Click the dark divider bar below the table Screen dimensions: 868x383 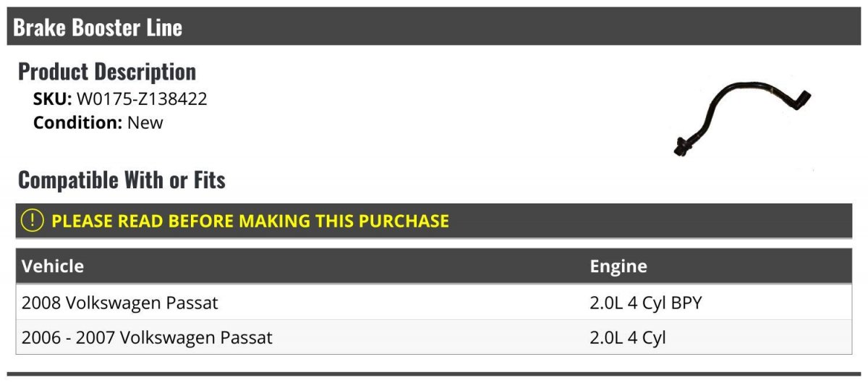(x=434, y=375)
